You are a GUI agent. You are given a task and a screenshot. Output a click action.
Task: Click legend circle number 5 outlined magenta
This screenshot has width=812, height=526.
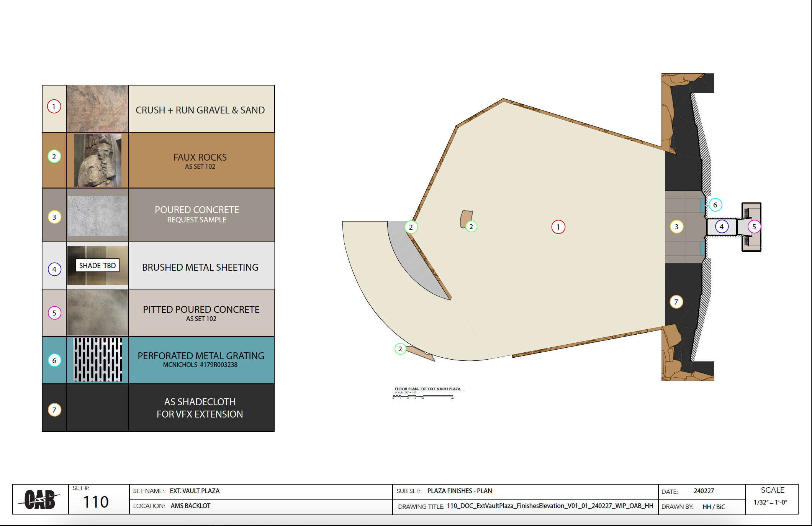54,313
